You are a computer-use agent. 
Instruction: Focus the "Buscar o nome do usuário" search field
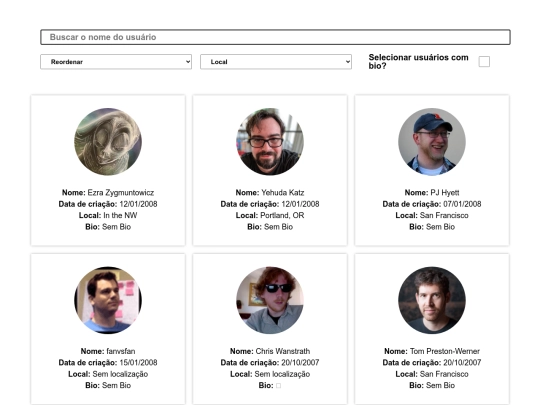275,37
